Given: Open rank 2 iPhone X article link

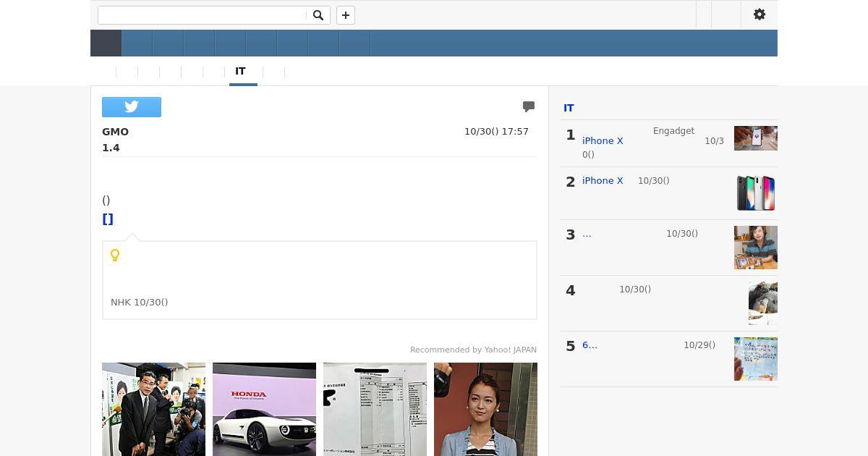Looking at the screenshot, I should [x=602, y=181].
